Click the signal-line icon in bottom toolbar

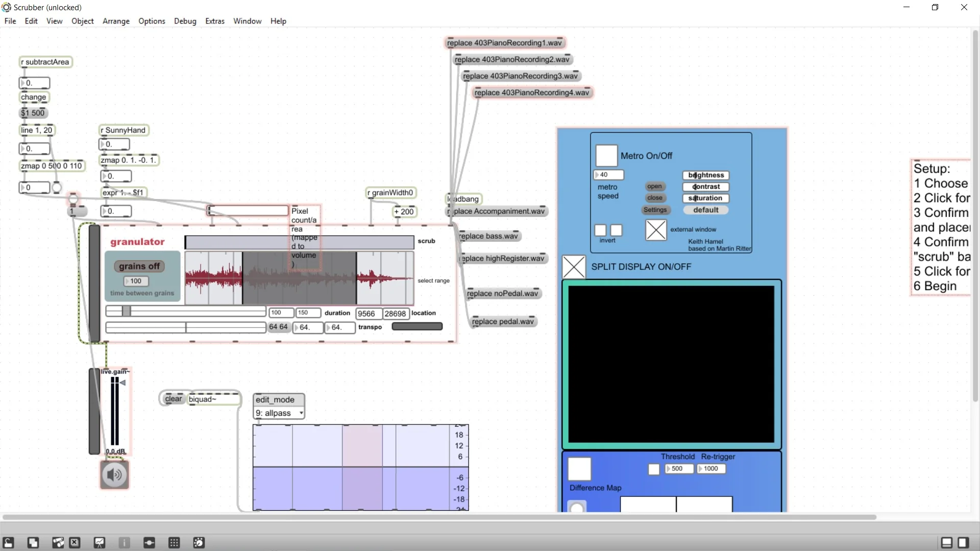[149, 543]
